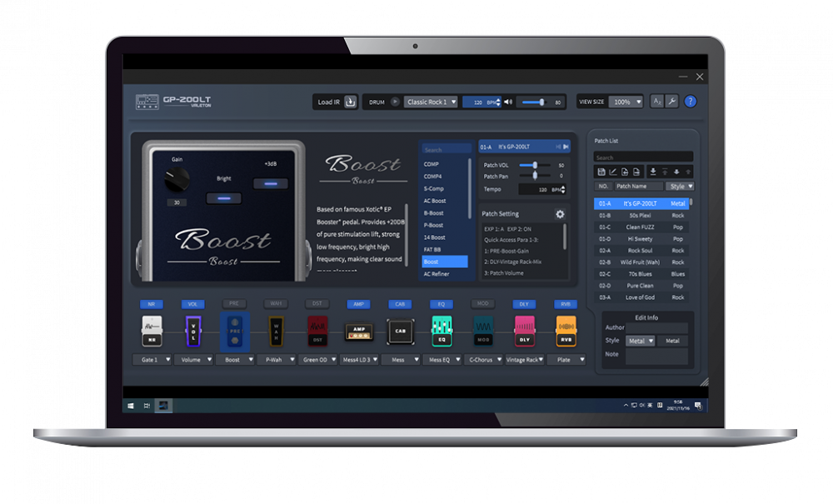Select the VOL pedal icon
The width and height of the screenshot is (833, 504).
pyautogui.click(x=193, y=332)
